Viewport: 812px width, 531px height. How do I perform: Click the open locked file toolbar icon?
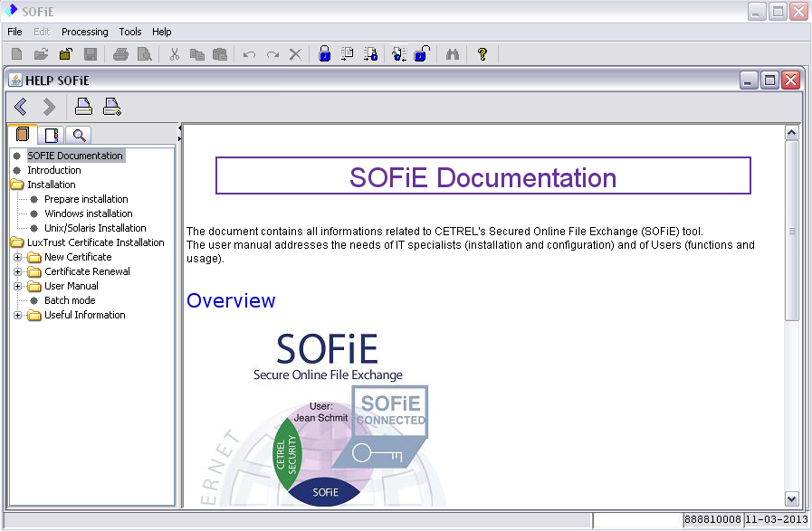click(x=66, y=54)
